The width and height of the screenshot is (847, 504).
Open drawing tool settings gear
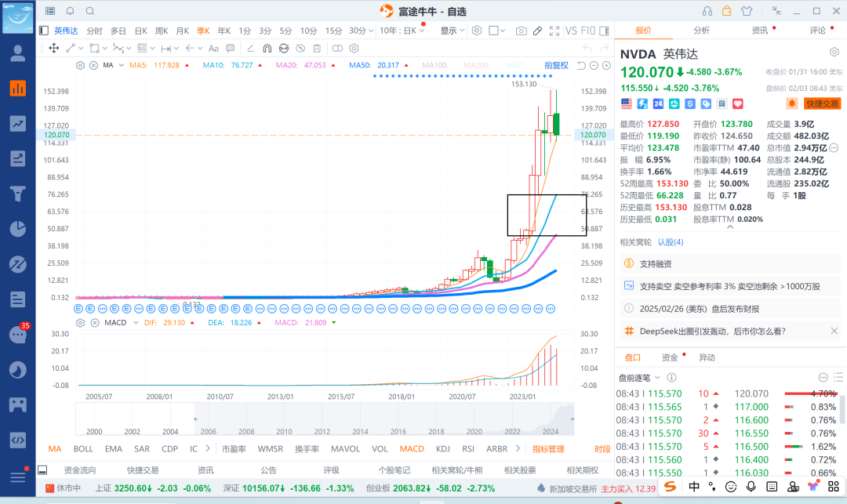[354, 49]
